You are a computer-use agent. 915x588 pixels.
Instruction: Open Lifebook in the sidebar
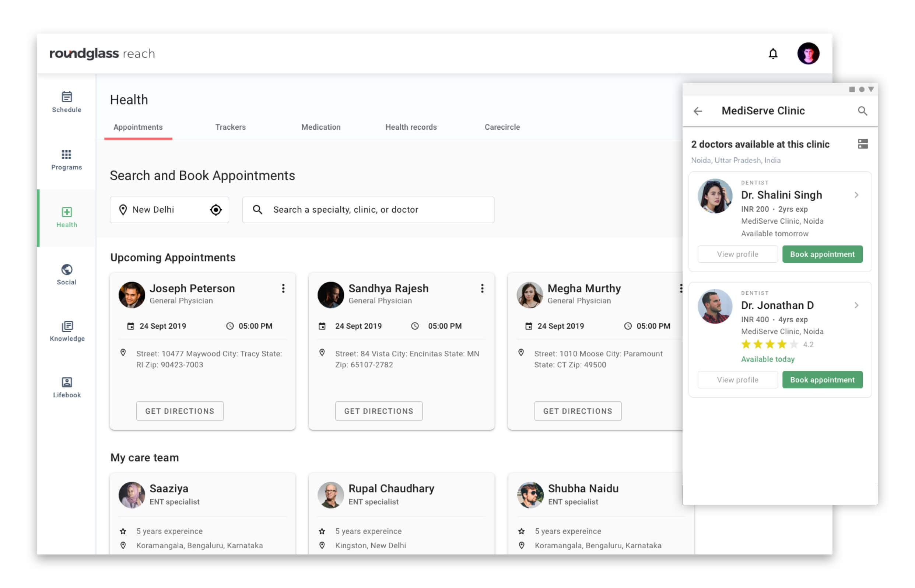(67, 388)
